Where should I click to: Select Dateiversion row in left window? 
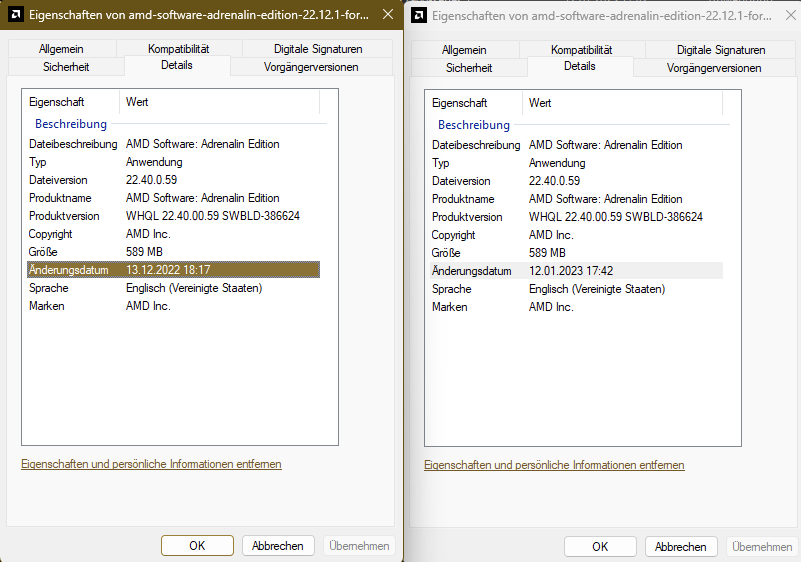click(173, 180)
